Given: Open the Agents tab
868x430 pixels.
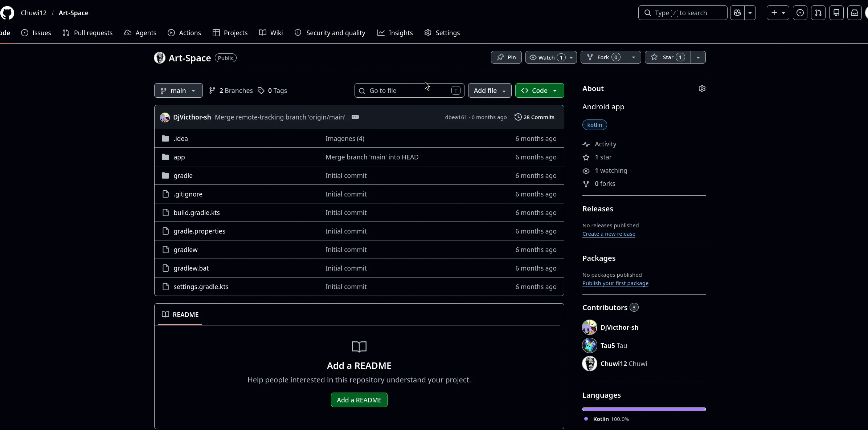Looking at the screenshot, I should pos(140,33).
